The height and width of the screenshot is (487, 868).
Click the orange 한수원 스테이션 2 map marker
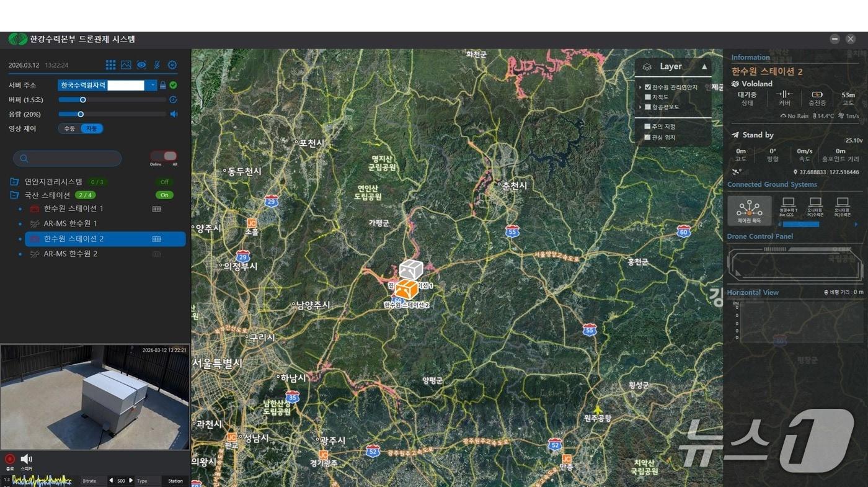[x=407, y=289]
